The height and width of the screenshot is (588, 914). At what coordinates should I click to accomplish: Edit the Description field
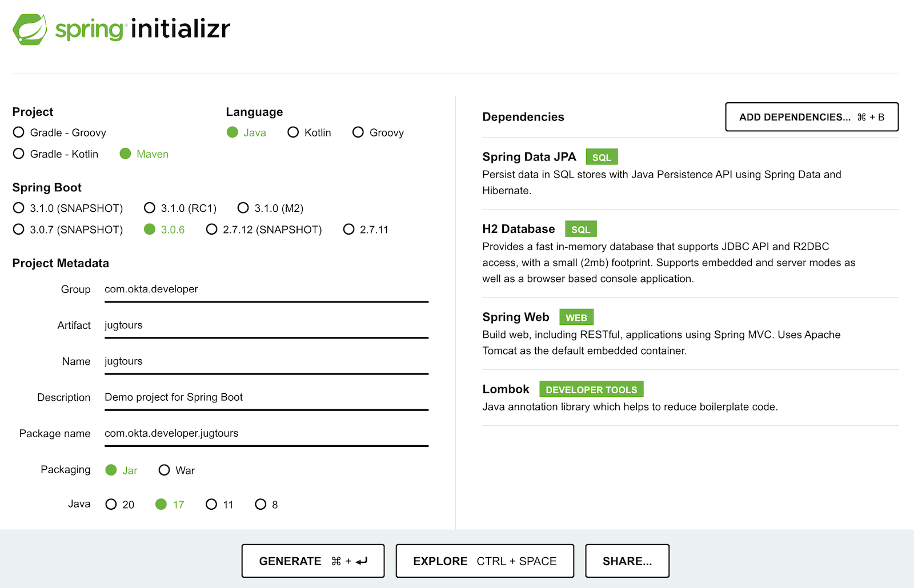click(x=266, y=397)
